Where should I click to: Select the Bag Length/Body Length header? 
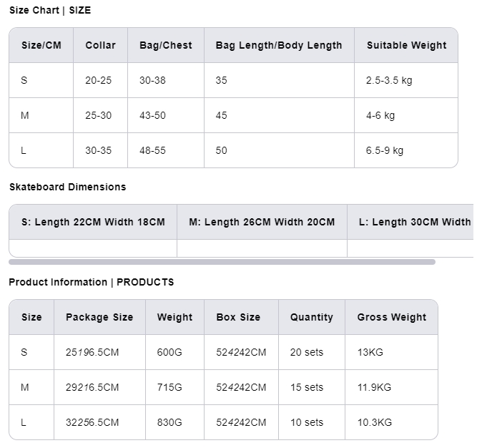click(x=278, y=45)
